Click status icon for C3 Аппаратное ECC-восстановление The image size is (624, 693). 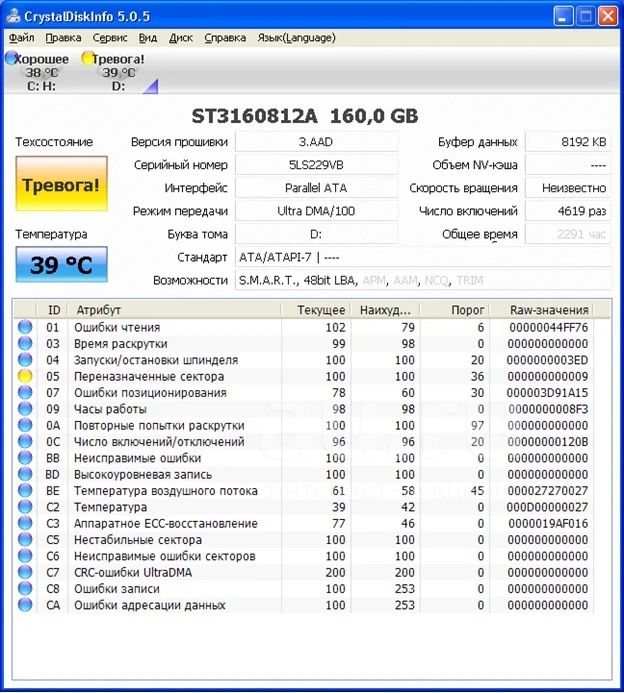click(25, 523)
